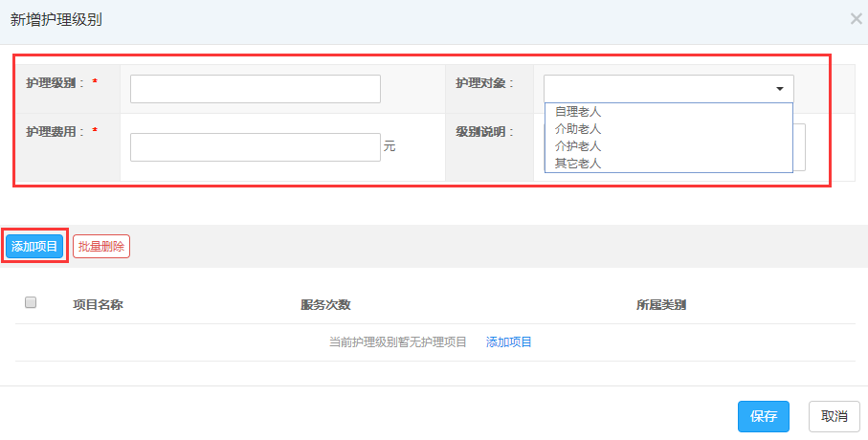Pick 介护老人 from the dropdown options
This screenshot has height=440, width=868.
point(578,146)
